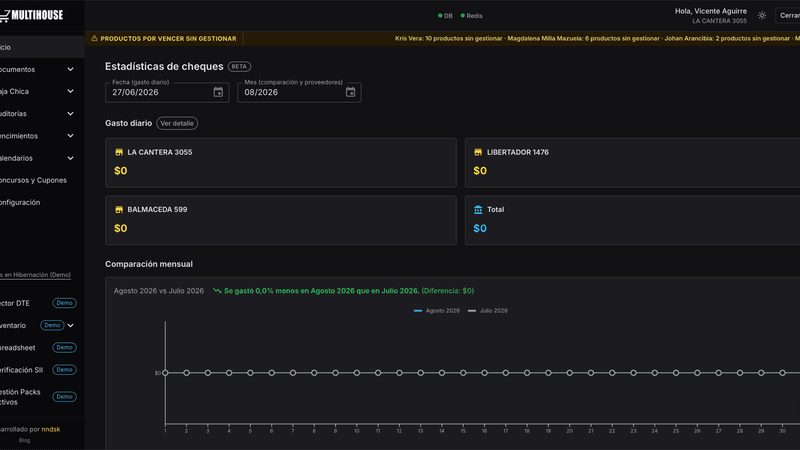Image resolution: width=800 pixels, height=450 pixels.
Task: Click store icon of Balmaceda 599
Action: [x=119, y=210]
